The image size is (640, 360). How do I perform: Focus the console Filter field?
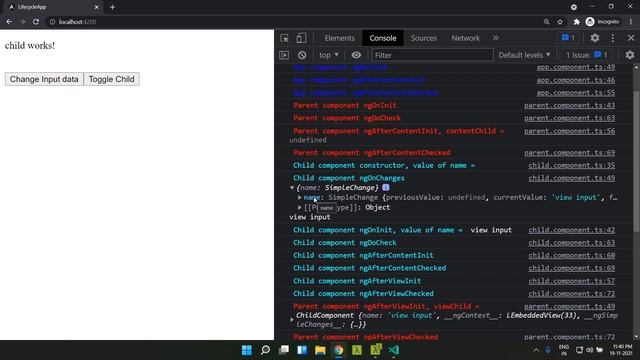432,55
